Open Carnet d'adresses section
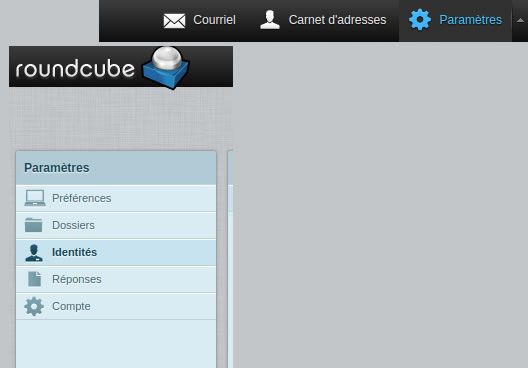Viewport: 528px width, 368px height. point(323,20)
